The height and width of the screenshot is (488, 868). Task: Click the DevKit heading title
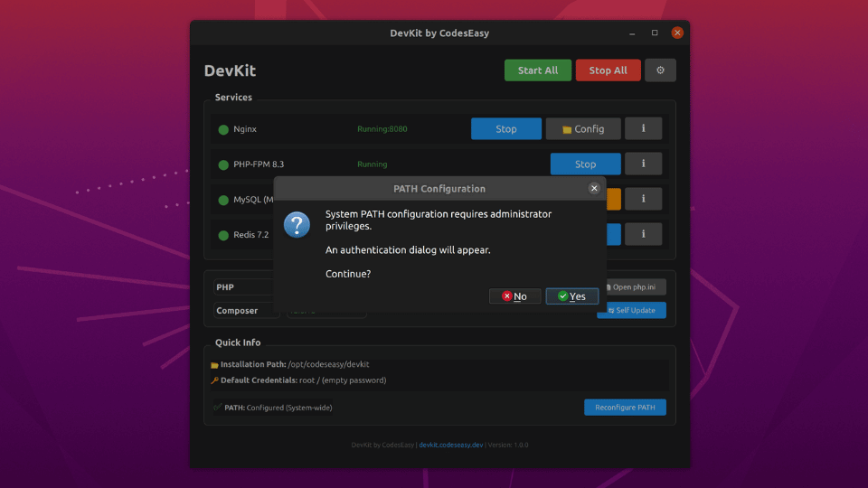point(230,70)
